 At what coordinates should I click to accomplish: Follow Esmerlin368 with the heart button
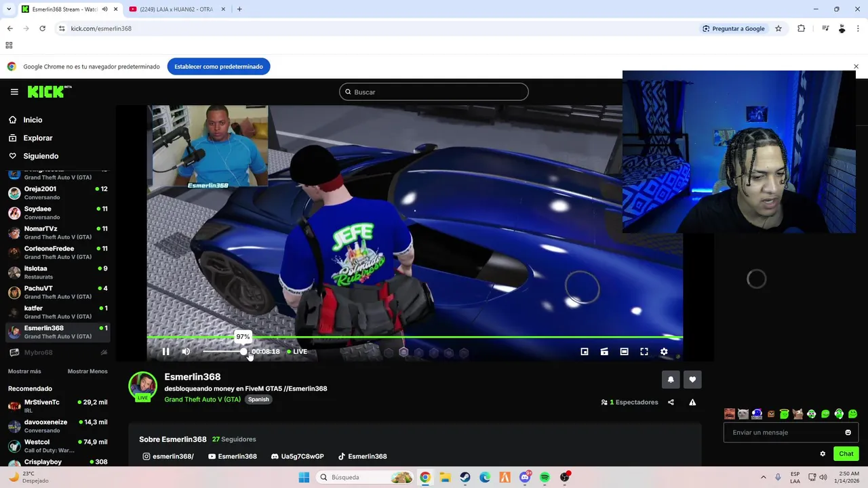coord(692,380)
